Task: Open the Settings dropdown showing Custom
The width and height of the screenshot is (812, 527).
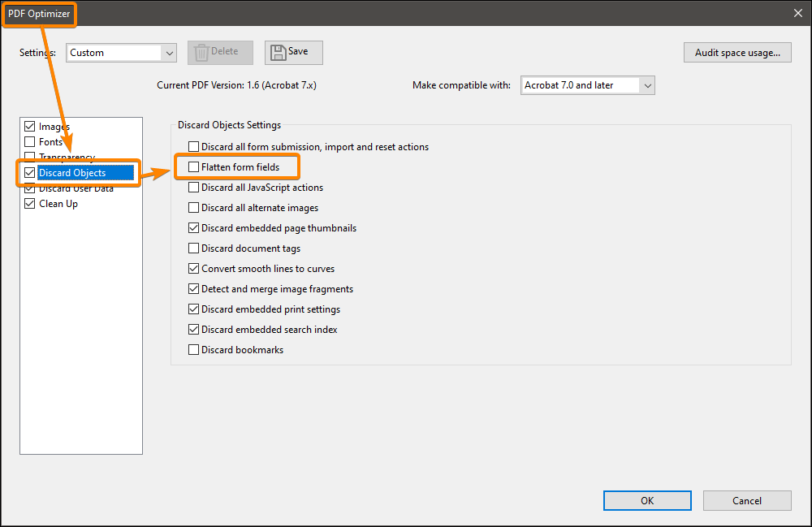Action: 120,52
